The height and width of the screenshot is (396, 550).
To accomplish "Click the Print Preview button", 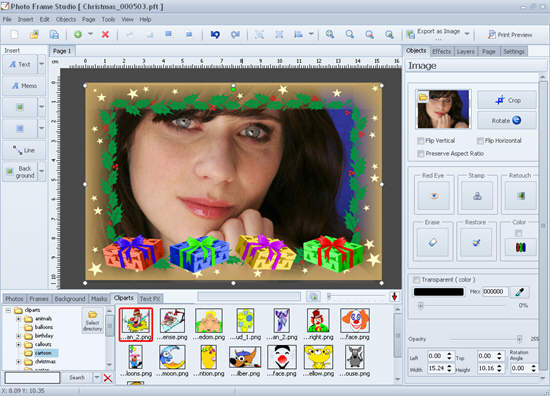I will [510, 34].
